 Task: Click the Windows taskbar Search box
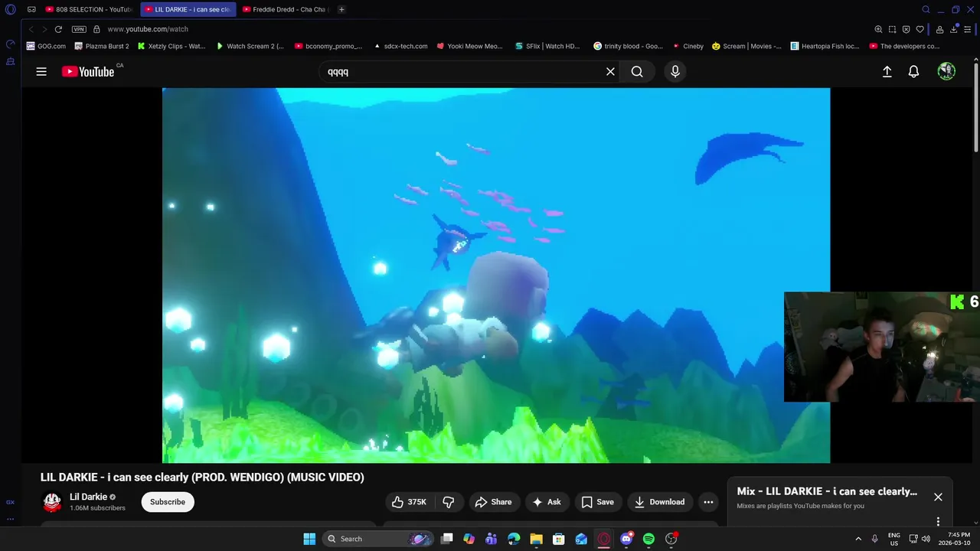tap(379, 539)
